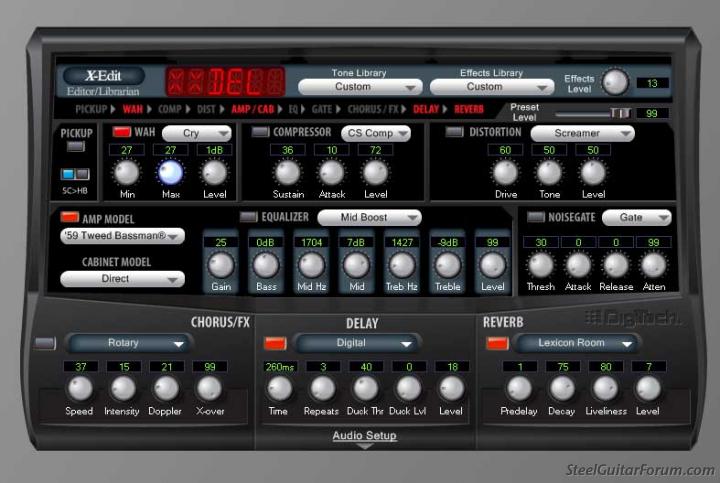Turn off the Wah effect
The height and width of the screenshot is (483, 720).
tap(122, 132)
